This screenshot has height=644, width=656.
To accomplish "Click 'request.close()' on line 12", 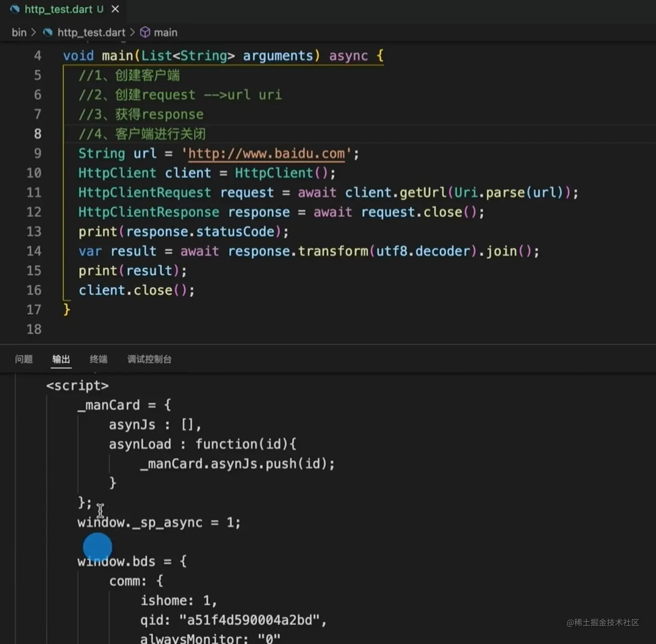I will coord(419,212).
